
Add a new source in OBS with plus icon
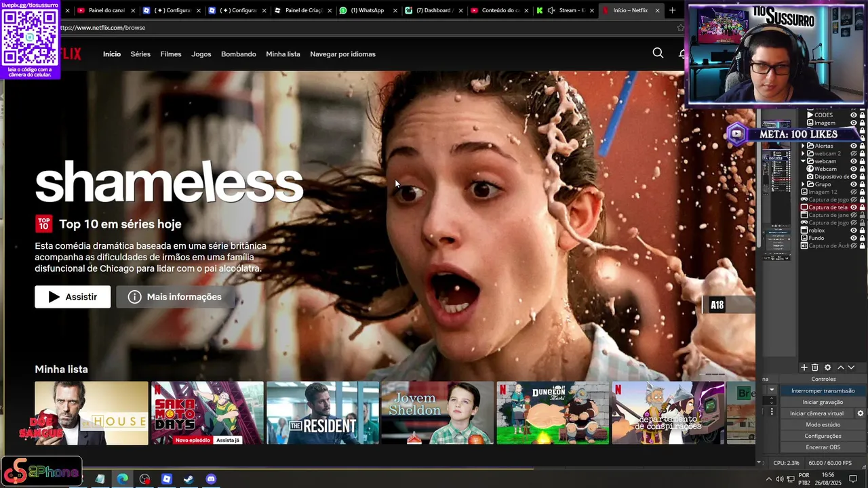coord(804,367)
